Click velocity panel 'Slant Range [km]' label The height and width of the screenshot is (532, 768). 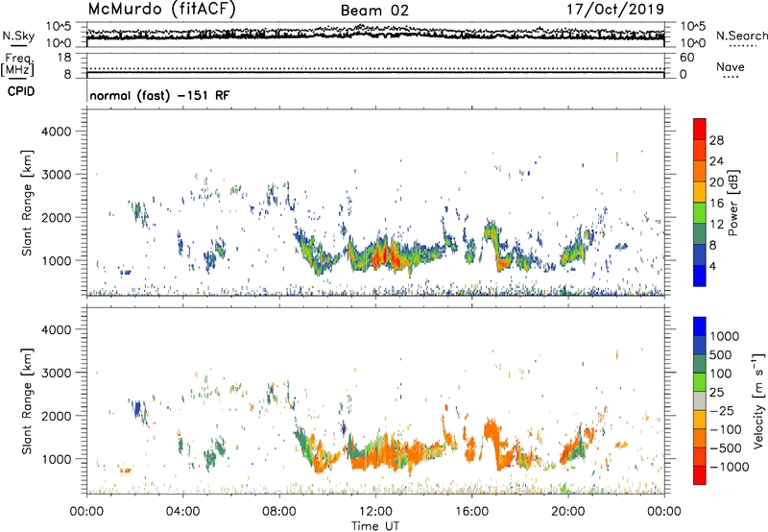coord(27,401)
